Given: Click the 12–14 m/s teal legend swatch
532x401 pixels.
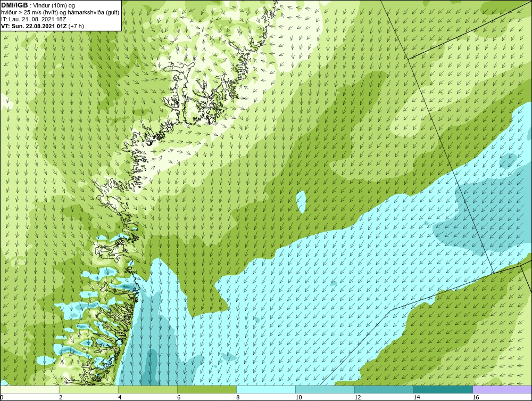Looking at the screenshot, I should (384, 389).
